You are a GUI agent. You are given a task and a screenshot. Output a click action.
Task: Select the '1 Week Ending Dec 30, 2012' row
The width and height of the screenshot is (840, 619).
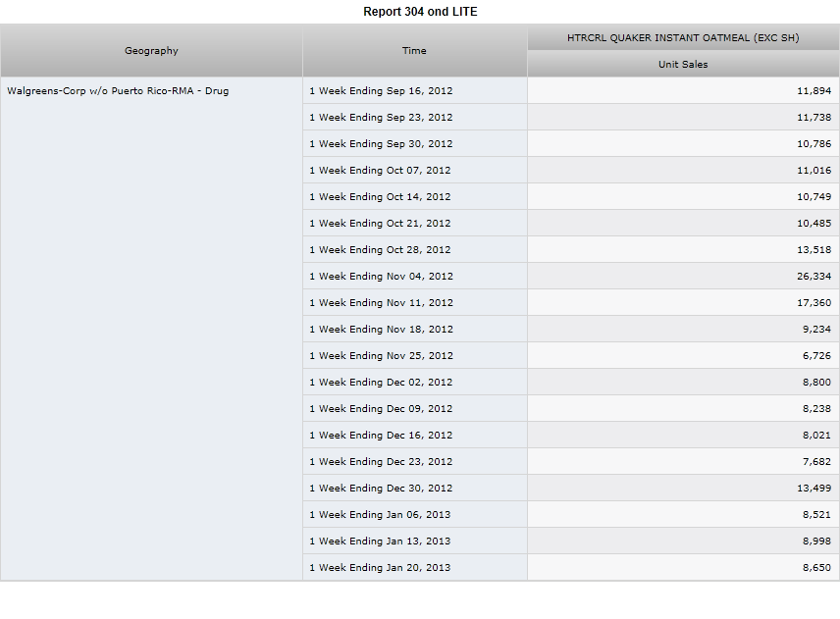click(x=415, y=489)
